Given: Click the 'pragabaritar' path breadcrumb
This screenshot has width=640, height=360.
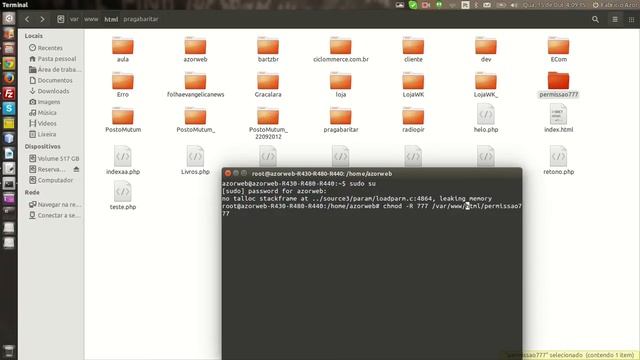Looking at the screenshot, I should [x=141, y=19].
